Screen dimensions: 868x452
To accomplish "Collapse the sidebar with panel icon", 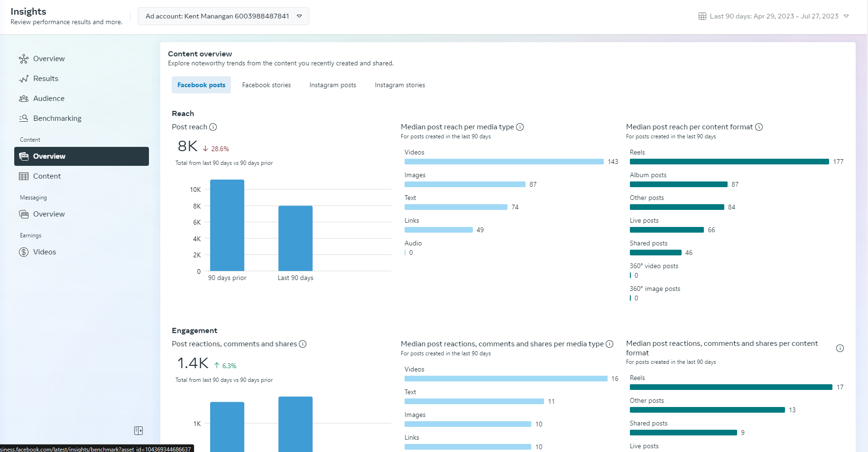I will pos(139,431).
